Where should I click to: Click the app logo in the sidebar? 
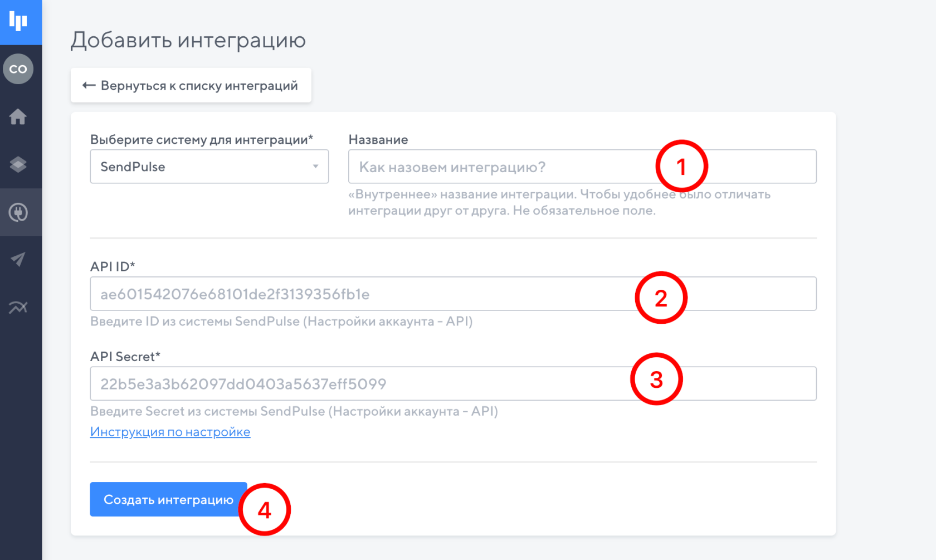pyautogui.click(x=18, y=21)
